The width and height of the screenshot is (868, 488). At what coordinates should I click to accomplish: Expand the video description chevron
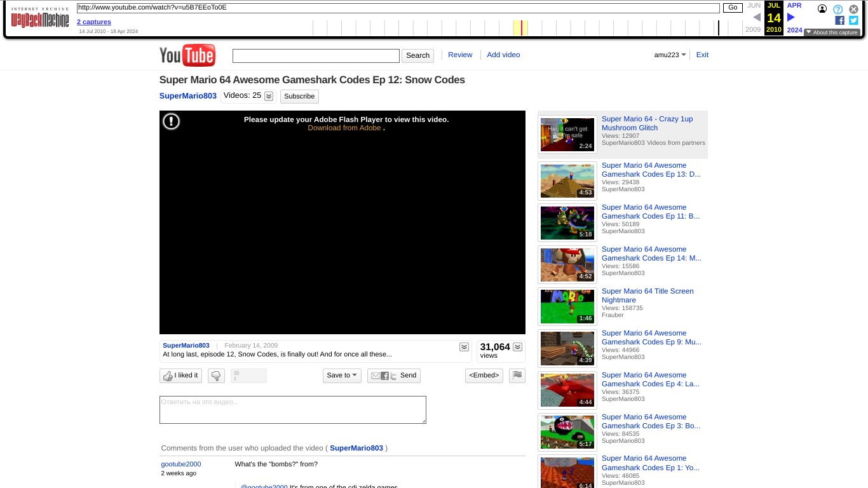coord(464,347)
